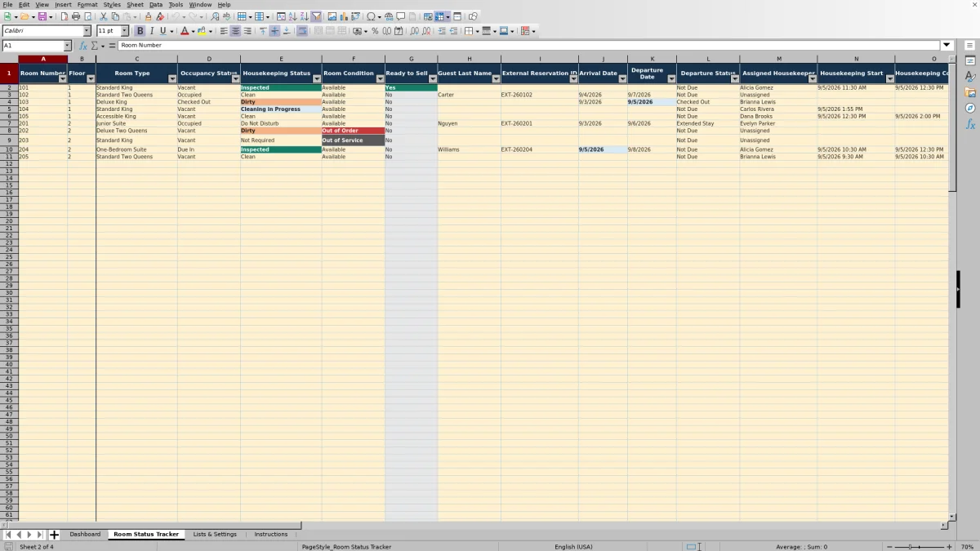Click the add new sheet plus icon
The height and width of the screenshot is (551, 980).
54,535
